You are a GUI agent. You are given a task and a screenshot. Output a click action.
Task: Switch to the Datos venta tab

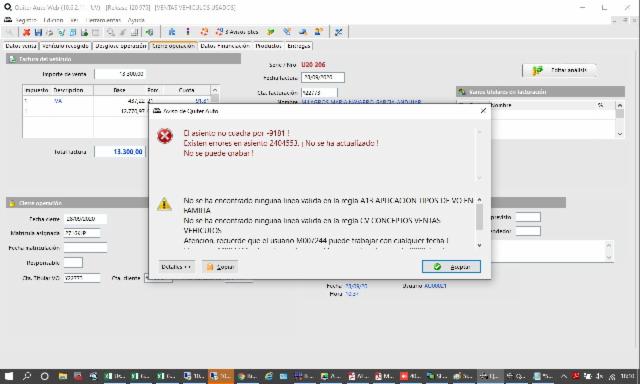click(21, 46)
